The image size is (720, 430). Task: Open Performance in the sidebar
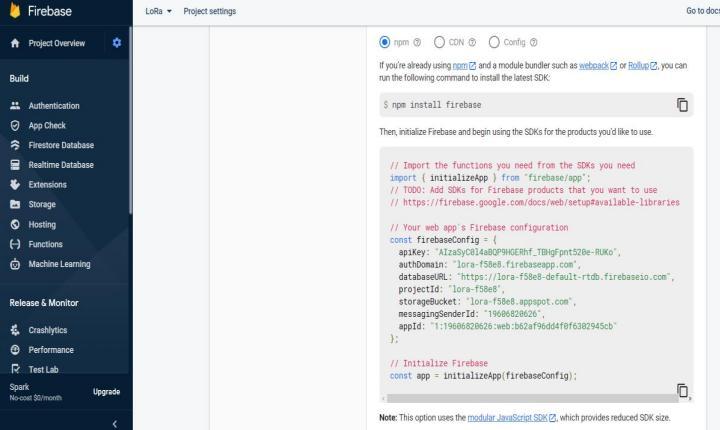pyautogui.click(x=51, y=350)
